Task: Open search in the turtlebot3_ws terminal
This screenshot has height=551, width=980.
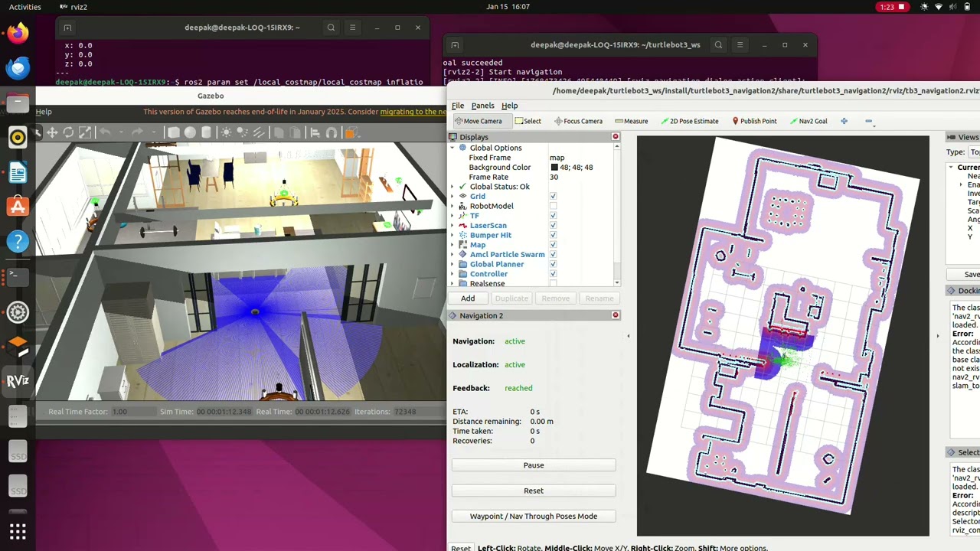Action: point(718,45)
